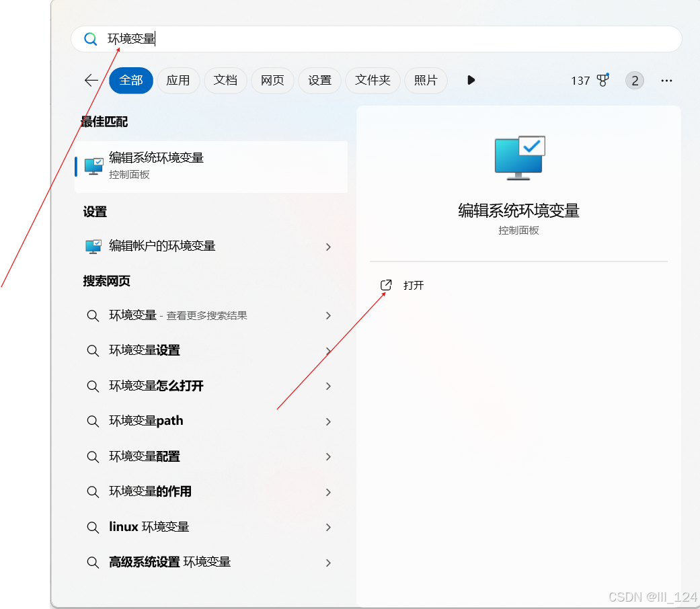Switch to the 应用 filter tab
Image resolution: width=700 pixels, height=609 pixels.
[x=178, y=80]
